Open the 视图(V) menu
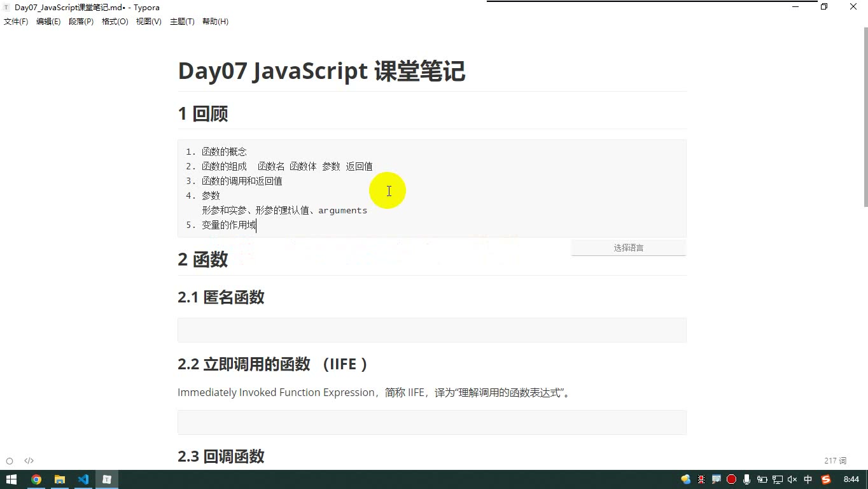This screenshot has height=489, width=868. click(x=148, y=22)
